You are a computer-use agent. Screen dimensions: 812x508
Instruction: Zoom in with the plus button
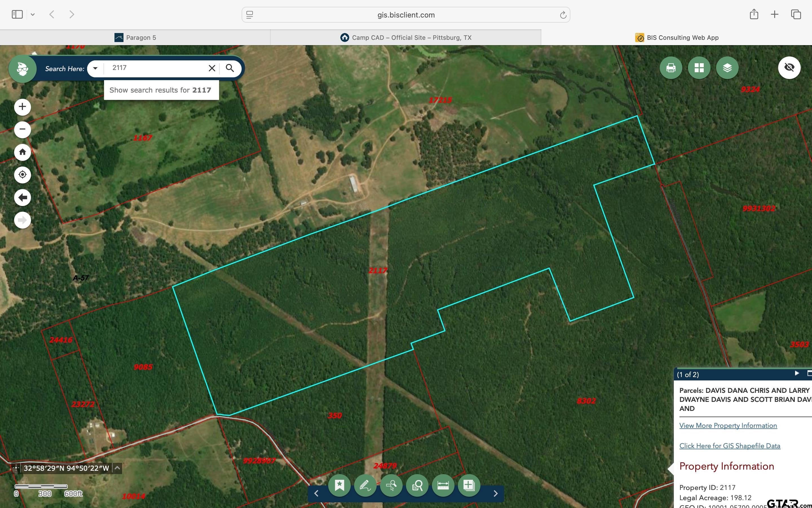pos(23,107)
